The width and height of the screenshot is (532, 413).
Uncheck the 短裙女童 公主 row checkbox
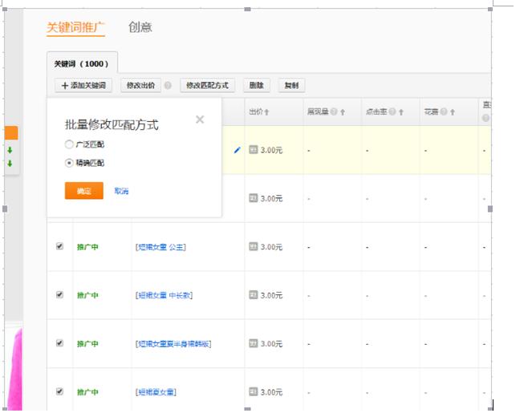point(59,246)
